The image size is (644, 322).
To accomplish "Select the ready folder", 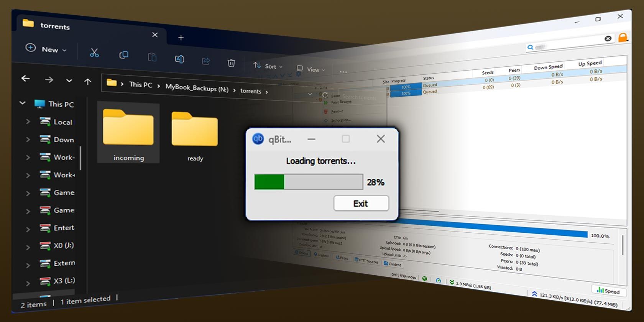I will [x=195, y=136].
